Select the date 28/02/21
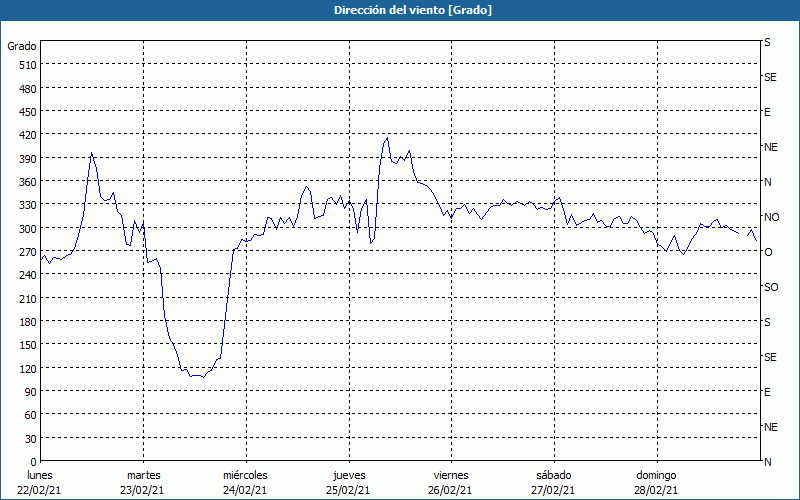Image resolution: width=800 pixels, height=500 pixels. click(x=656, y=491)
